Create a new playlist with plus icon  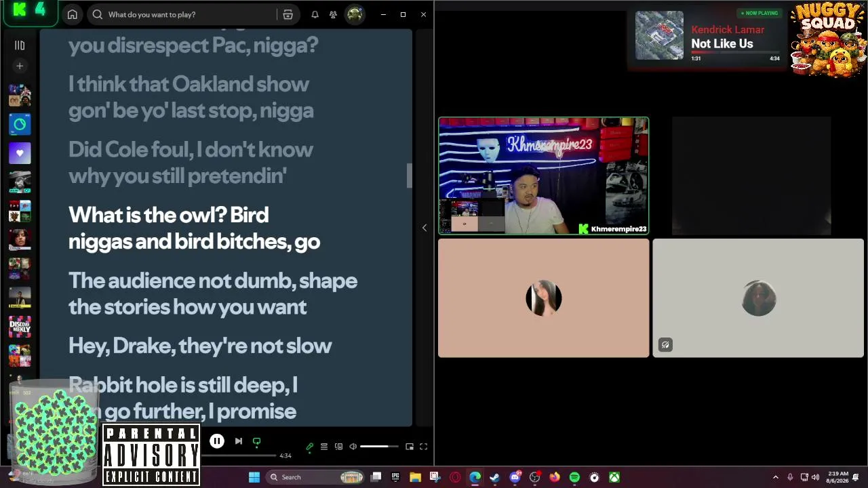click(x=20, y=66)
